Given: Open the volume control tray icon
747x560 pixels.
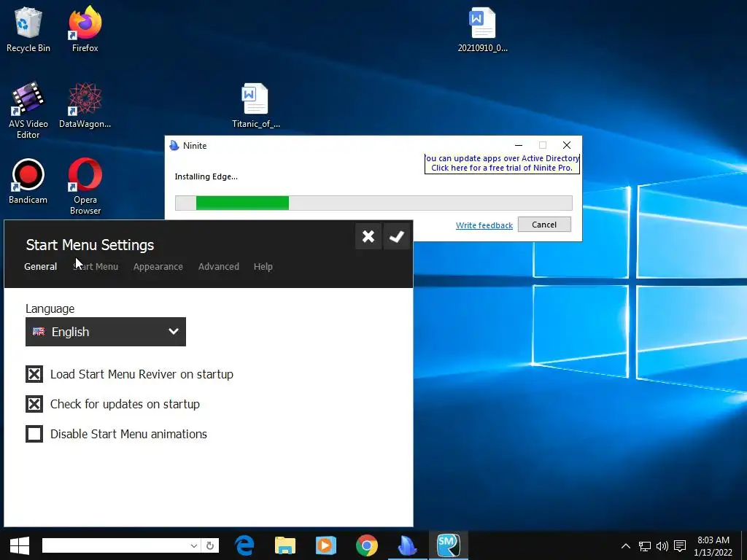Looking at the screenshot, I should [x=662, y=545].
